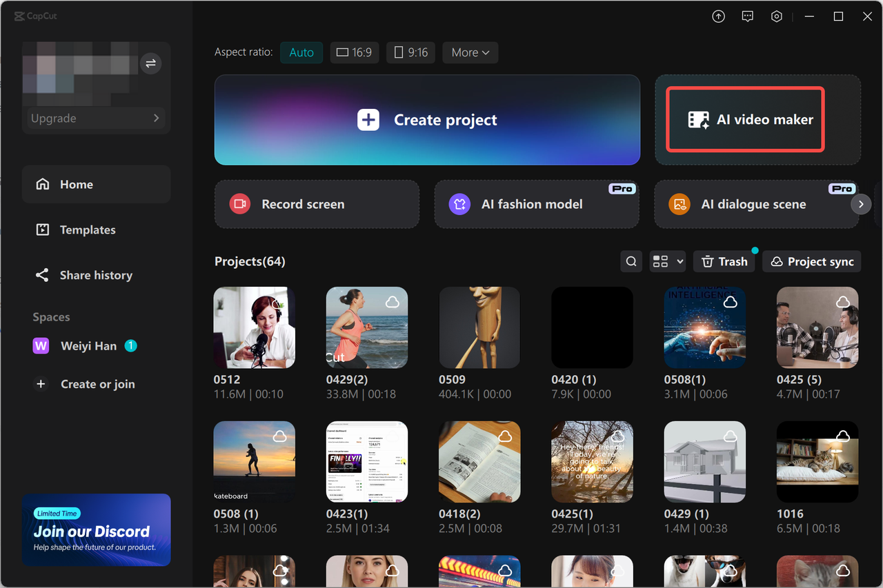Go to the Home section
Image resolution: width=883 pixels, height=588 pixels.
96,184
